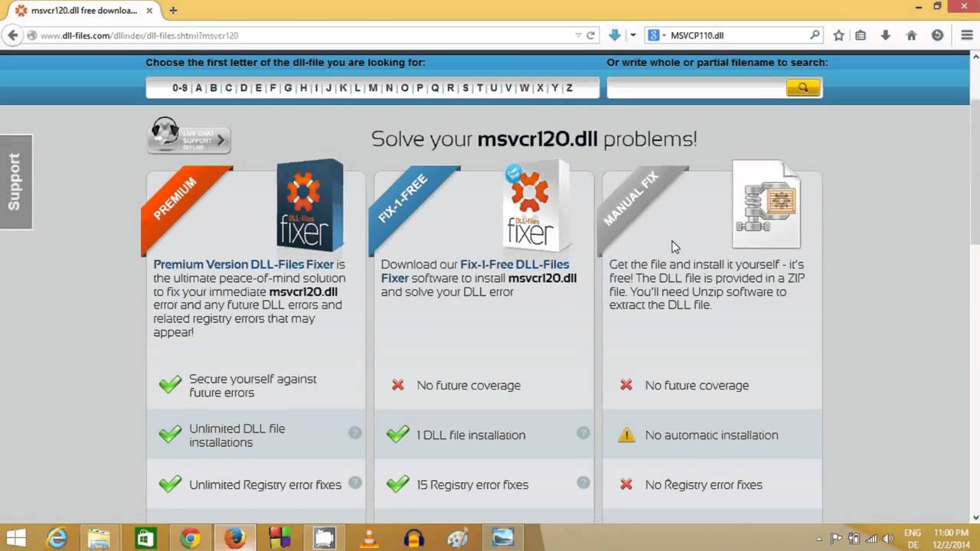This screenshot has height=551, width=980.
Task: Launch Internet Explorer from the taskbar
Action: click(x=57, y=538)
